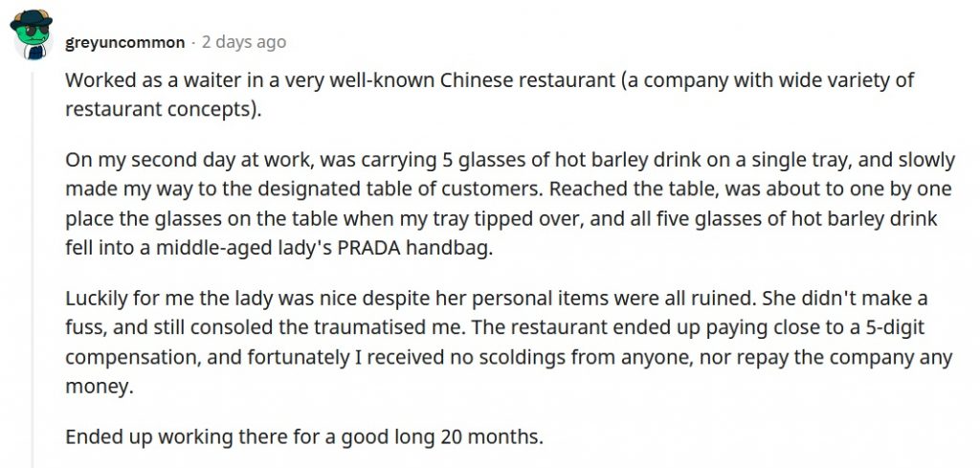Click the paragraph starting 'Worked as a waiter'
The width and height of the screenshot is (980, 468).
(x=489, y=95)
